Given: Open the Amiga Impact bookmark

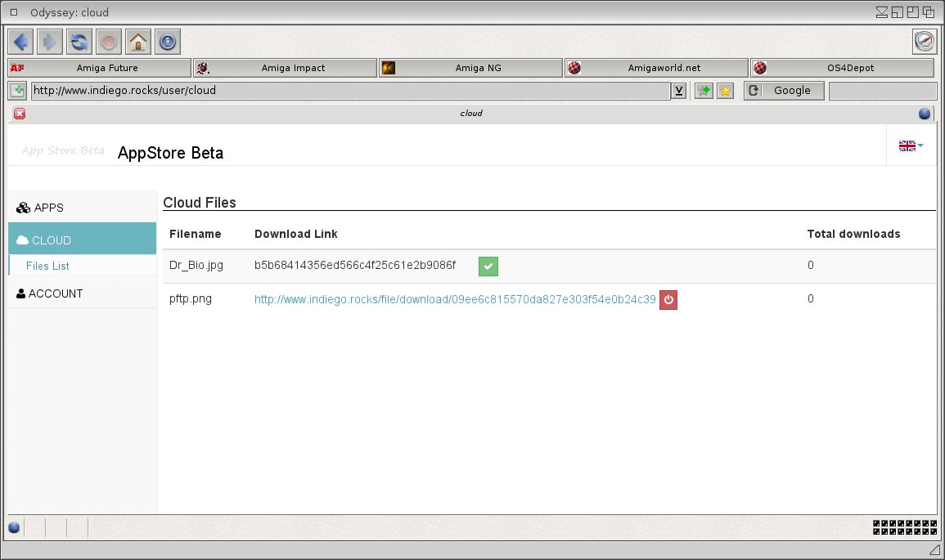Looking at the screenshot, I should click(x=286, y=68).
